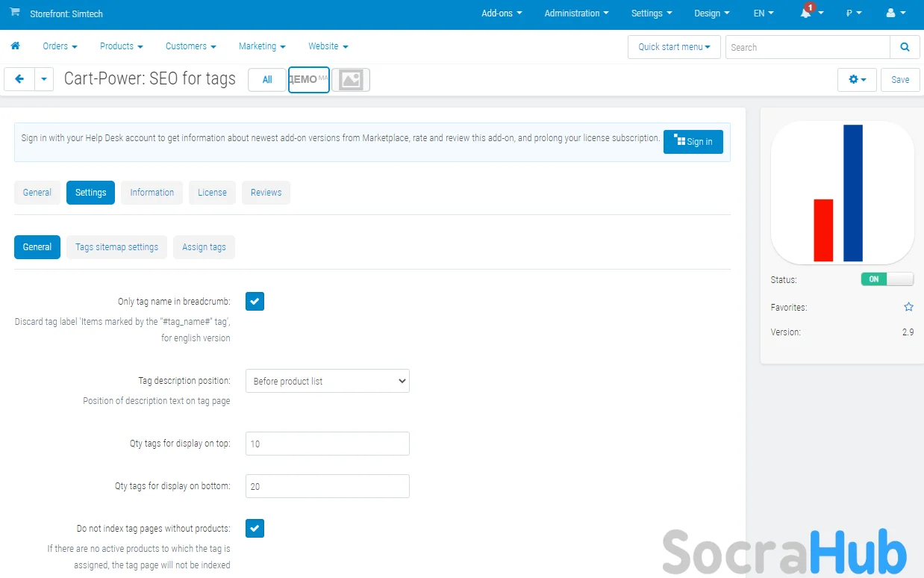
Task: Open the Tags sitemap settings tab
Action: click(116, 247)
